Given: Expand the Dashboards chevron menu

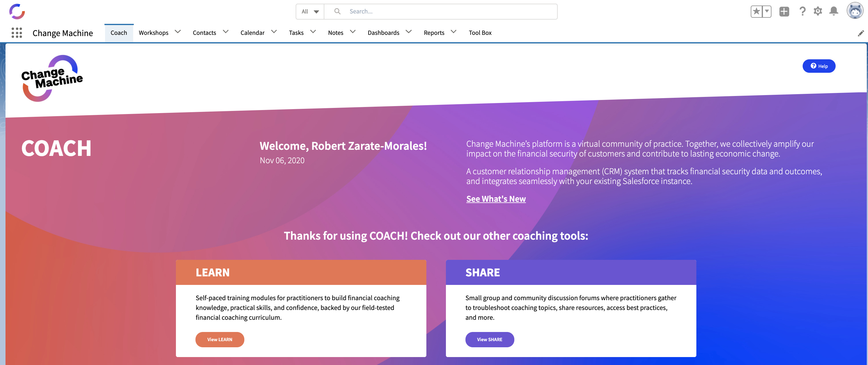Looking at the screenshot, I should coord(409,32).
